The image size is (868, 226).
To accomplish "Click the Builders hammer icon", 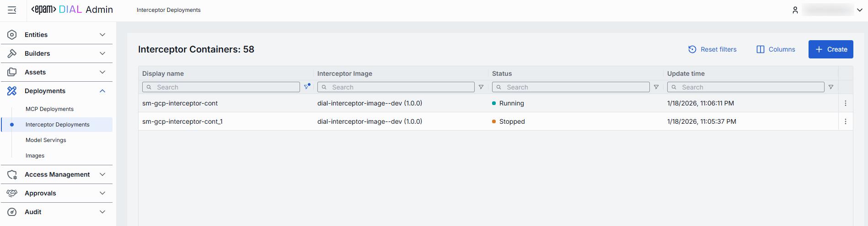I will tap(12, 53).
